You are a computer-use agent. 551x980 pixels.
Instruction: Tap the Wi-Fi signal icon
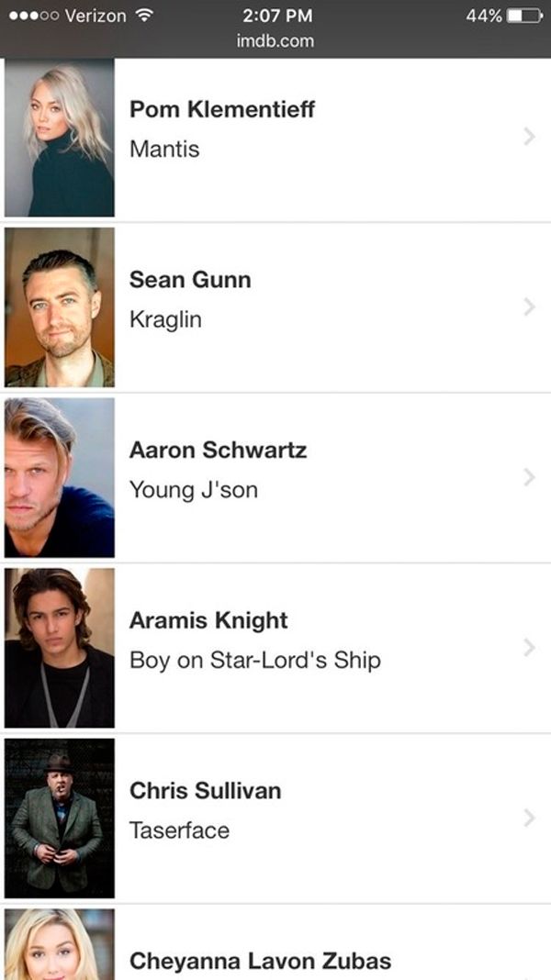click(142, 16)
